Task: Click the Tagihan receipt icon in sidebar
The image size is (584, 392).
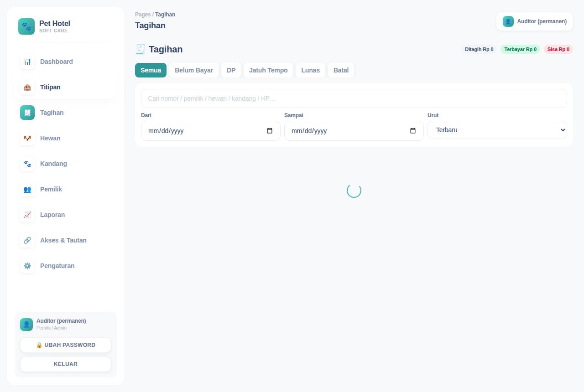Action: pos(27,113)
